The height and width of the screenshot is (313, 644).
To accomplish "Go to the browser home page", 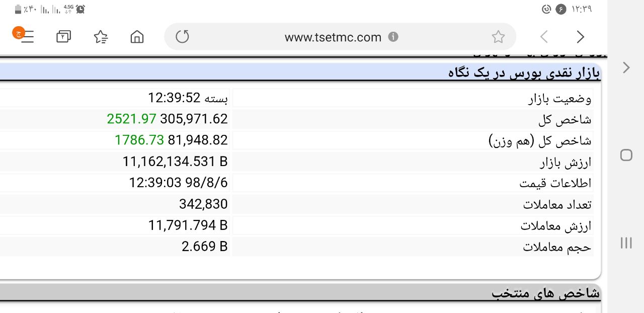I will [137, 37].
